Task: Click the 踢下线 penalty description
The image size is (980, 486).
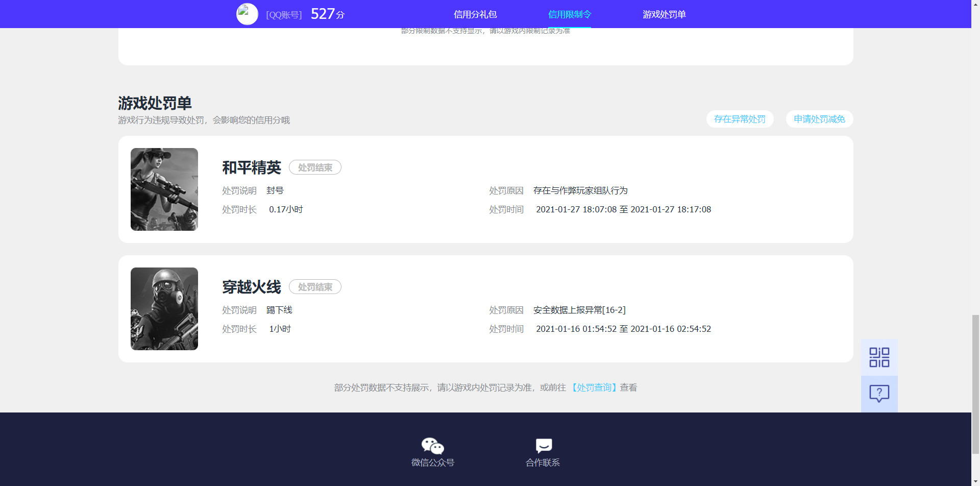Action: coord(279,310)
